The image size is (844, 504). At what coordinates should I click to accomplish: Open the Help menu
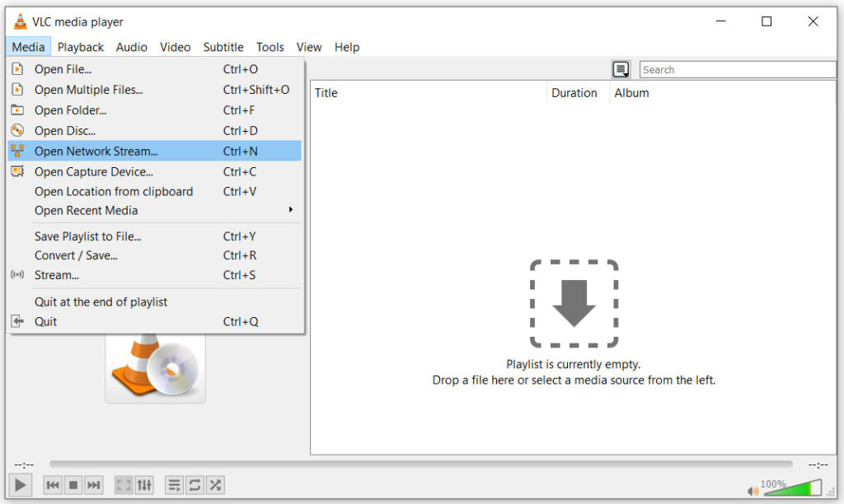click(347, 47)
